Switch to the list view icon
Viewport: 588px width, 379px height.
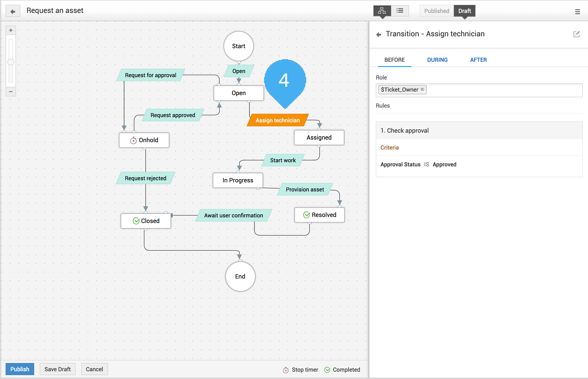click(400, 11)
